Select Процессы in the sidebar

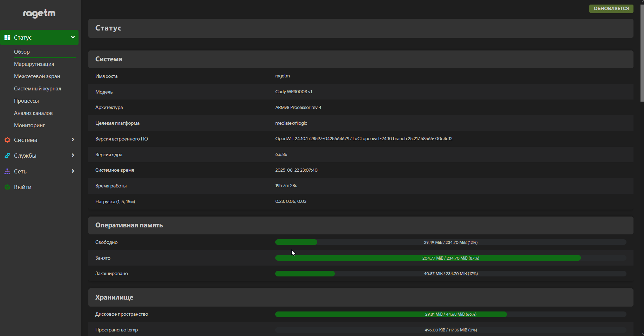click(x=26, y=101)
